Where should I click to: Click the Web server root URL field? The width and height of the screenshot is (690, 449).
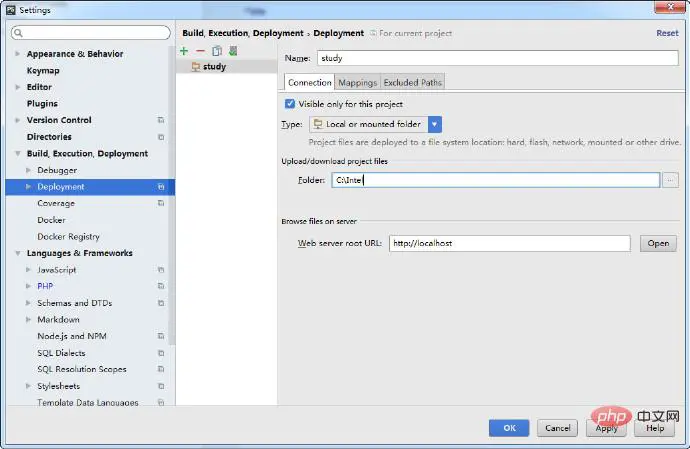(509, 243)
